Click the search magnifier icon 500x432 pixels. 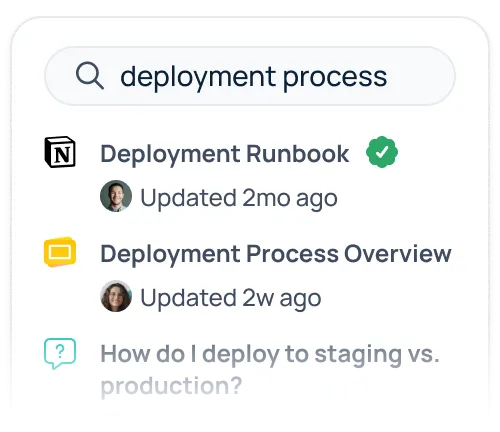(x=90, y=76)
